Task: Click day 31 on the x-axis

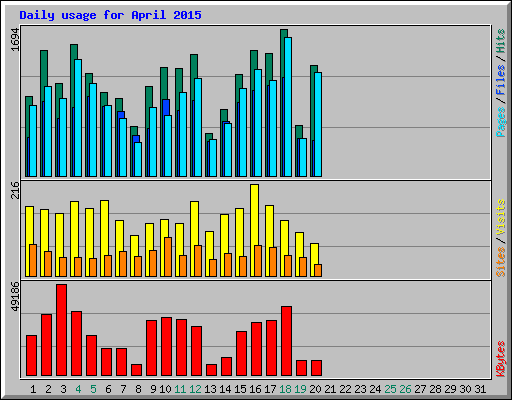Action: click(480, 389)
